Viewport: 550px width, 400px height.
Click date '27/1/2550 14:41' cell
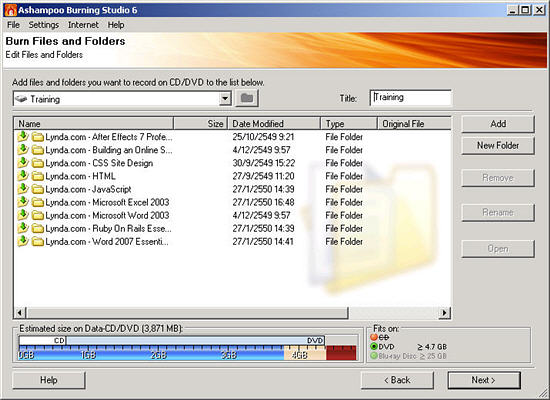(x=263, y=242)
